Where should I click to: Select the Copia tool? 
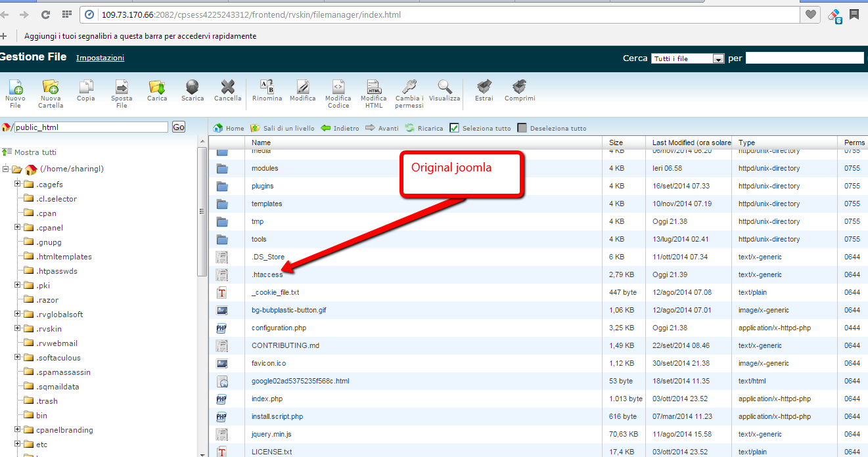pos(86,87)
